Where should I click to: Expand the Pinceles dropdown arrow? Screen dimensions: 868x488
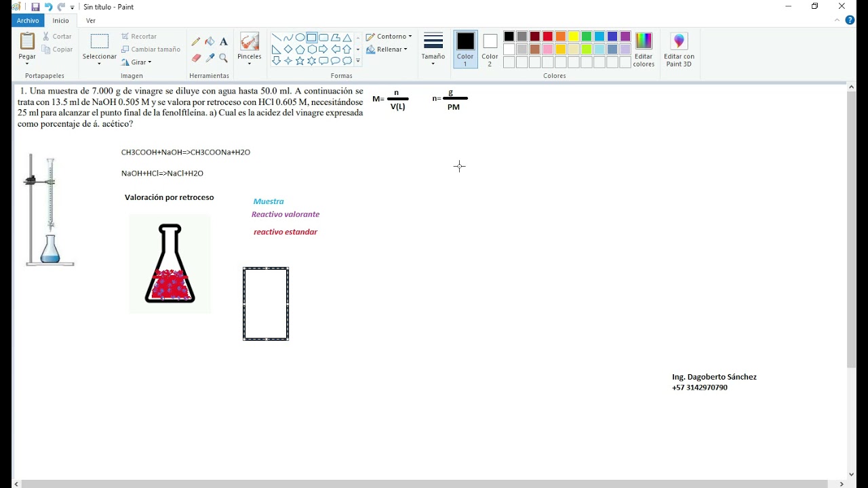click(249, 64)
